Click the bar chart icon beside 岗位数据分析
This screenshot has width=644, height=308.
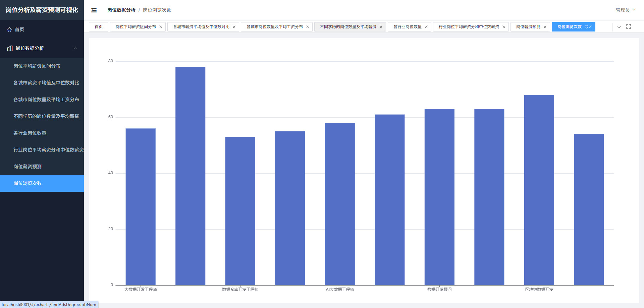pos(10,48)
